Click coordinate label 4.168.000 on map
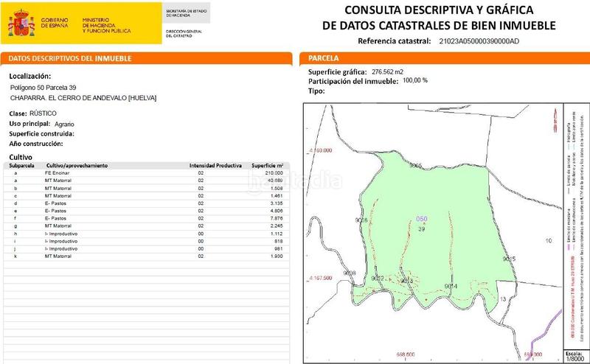Image resolution: width=590 pixels, height=364 pixels. point(321,150)
